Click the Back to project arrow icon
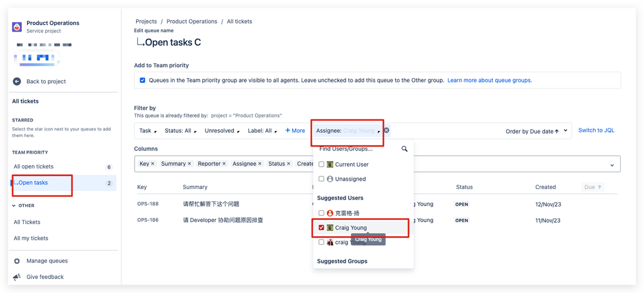Viewport: 644px width, 293px height. [x=17, y=81]
